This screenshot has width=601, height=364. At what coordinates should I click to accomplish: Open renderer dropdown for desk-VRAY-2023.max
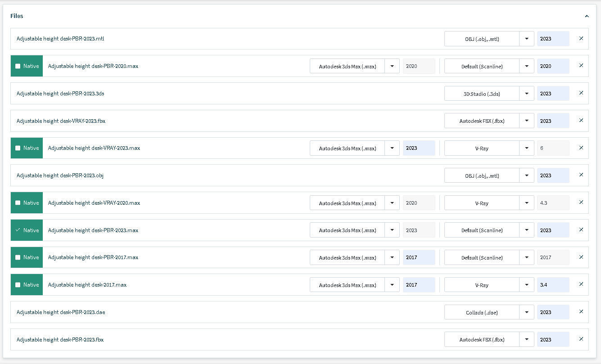point(527,148)
